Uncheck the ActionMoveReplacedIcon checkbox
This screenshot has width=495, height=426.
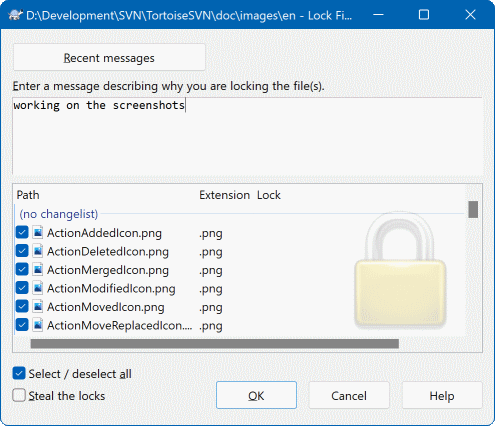pyautogui.click(x=22, y=325)
